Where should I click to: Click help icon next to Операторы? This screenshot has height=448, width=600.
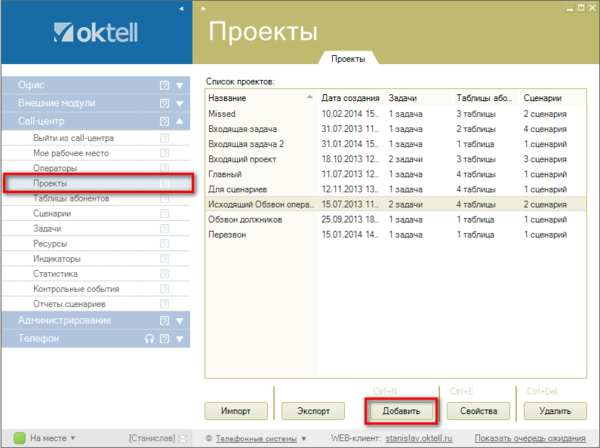[x=164, y=169]
